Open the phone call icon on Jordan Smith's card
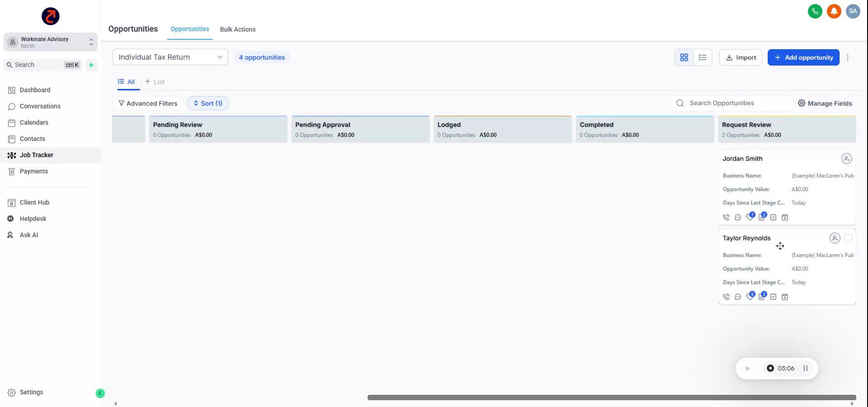Screen dimensions: 868x407 pyautogui.click(x=726, y=217)
